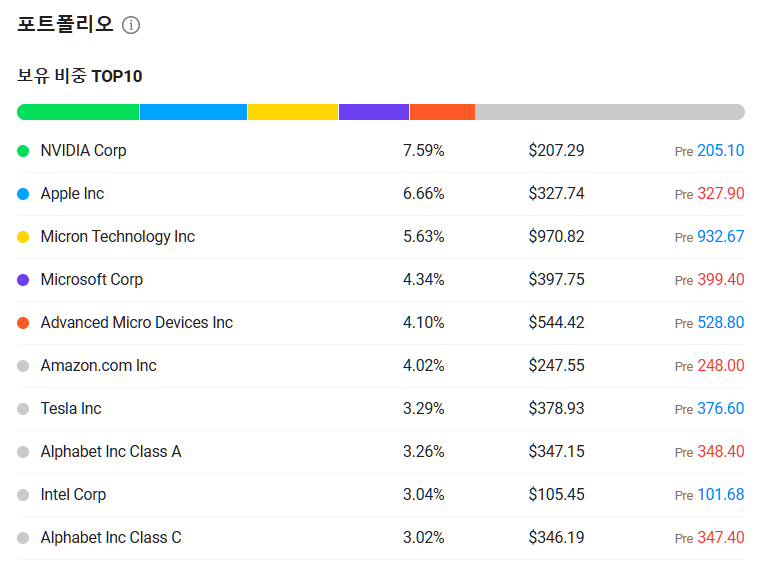
Task: Open Amazon.com Inc stock
Action: pyautogui.click(x=99, y=366)
